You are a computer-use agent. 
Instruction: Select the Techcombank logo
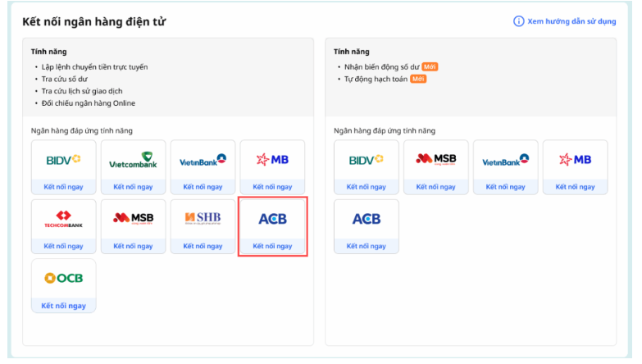pyautogui.click(x=63, y=219)
